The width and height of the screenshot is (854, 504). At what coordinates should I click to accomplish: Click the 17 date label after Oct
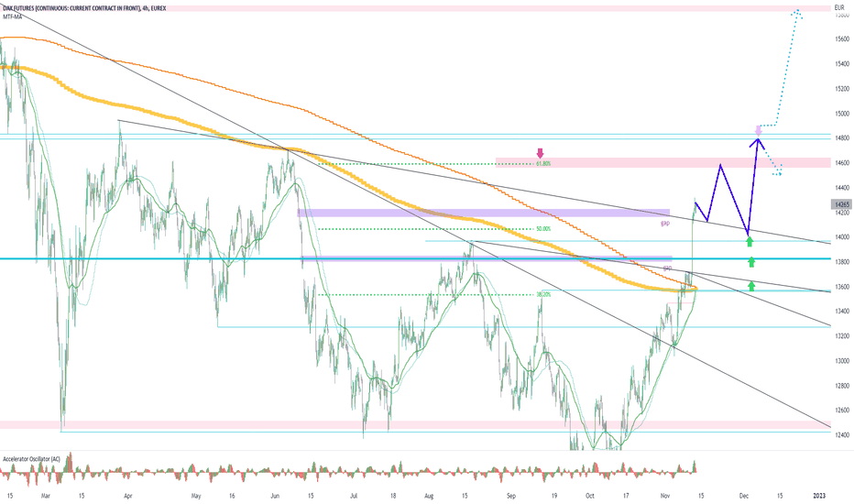(626, 496)
